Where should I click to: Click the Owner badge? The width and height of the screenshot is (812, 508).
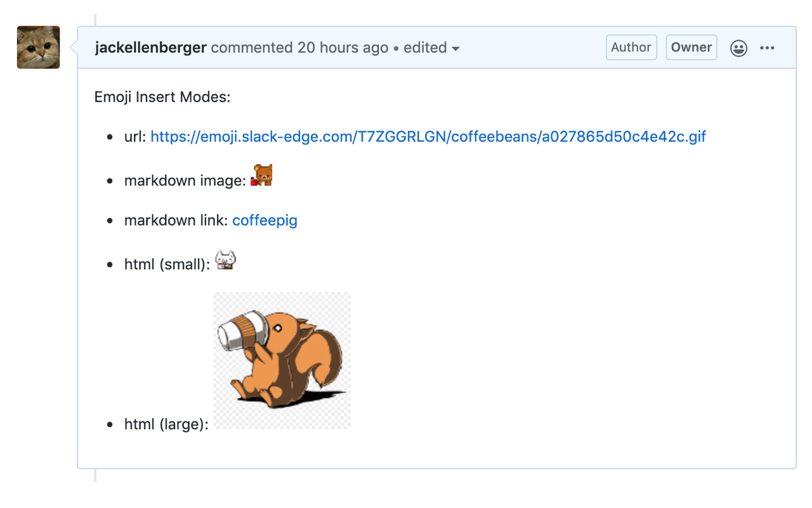tap(691, 46)
